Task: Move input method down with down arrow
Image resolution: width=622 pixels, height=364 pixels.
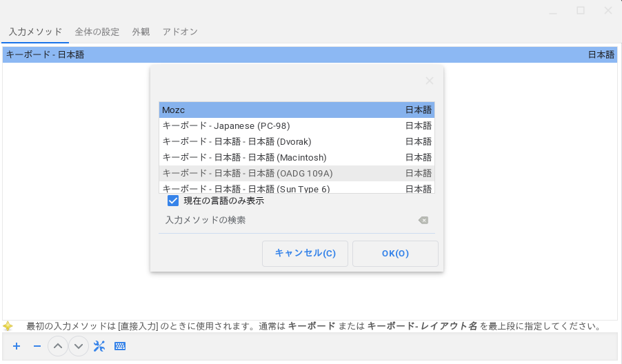Action: coord(79,346)
